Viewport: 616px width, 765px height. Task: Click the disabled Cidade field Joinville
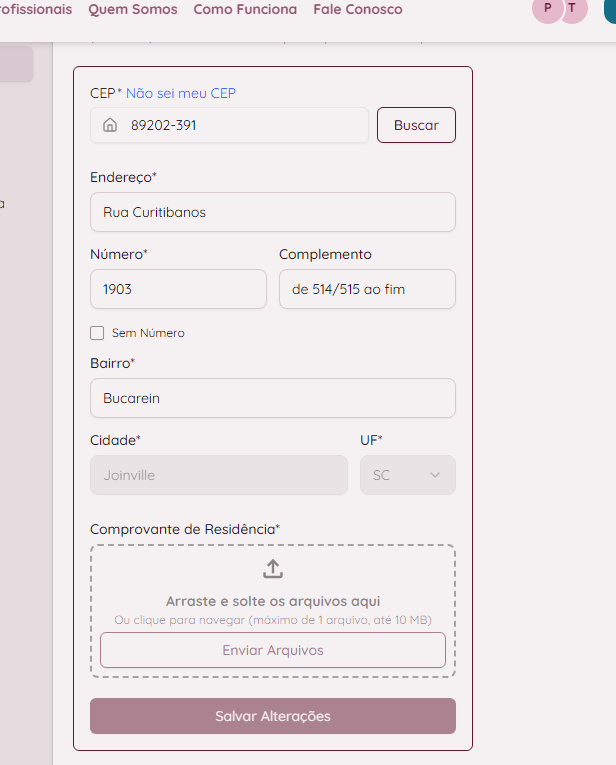(x=219, y=475)
